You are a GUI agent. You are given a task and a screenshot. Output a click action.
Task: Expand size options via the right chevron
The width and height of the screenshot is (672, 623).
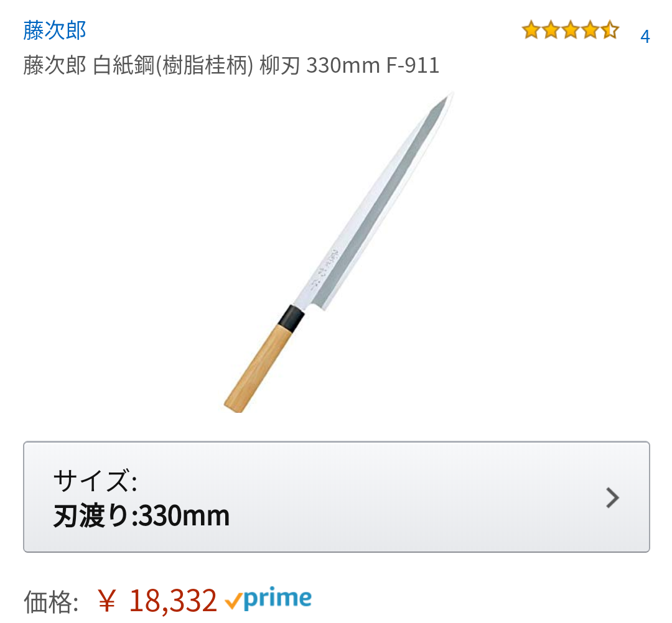click(613, 497)
